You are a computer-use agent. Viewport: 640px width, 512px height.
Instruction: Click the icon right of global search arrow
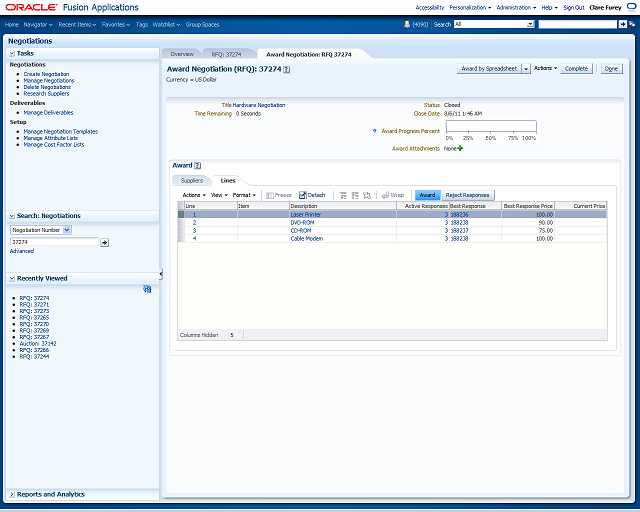click(x=632, y=24)
